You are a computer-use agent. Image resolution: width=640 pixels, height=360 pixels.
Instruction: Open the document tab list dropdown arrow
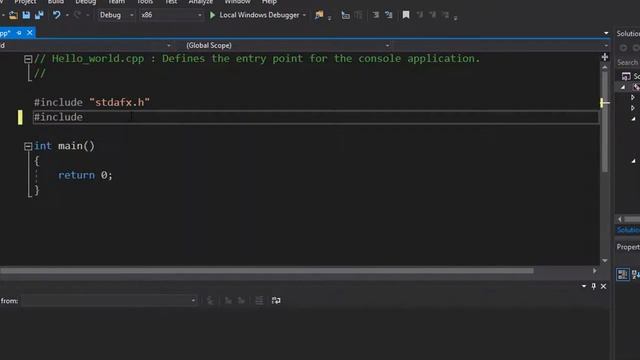[x=606, y=33]
